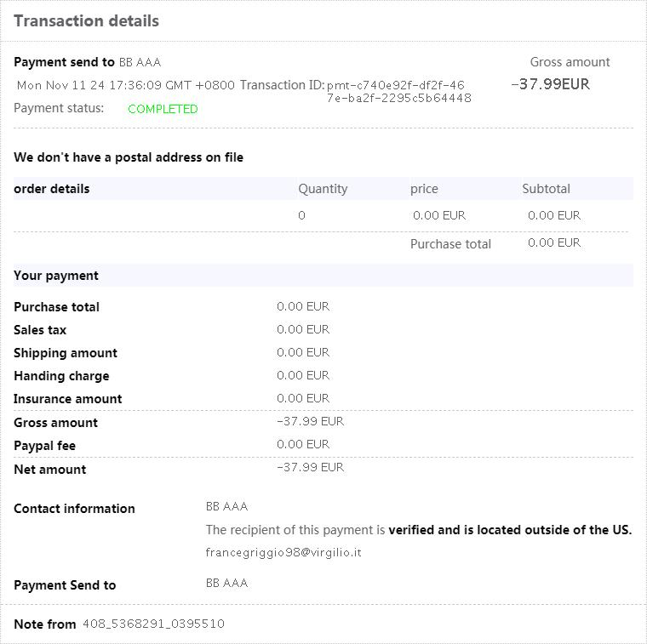The width and height of the screenshot is (647, 644).
Task: Click the Quantity column header
Action: coord(323,189)
